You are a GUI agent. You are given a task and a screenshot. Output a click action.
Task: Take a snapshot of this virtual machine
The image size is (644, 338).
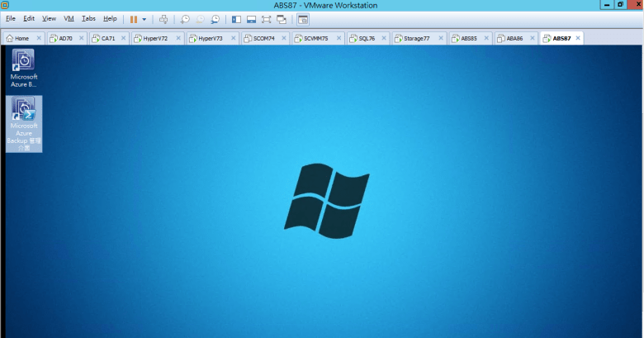[x=185, y=18]
